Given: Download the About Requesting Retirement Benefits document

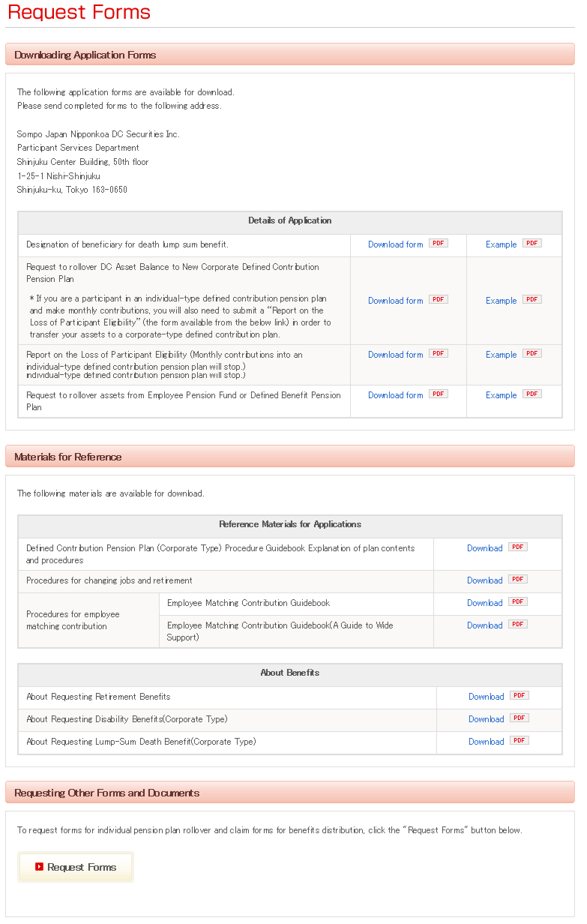Looking at the screenshot, I should click(x=487, y=696).
